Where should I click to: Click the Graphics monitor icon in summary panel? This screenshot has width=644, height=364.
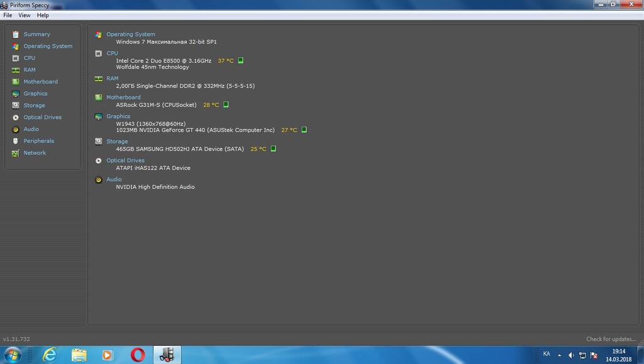(x=99, y=117)
